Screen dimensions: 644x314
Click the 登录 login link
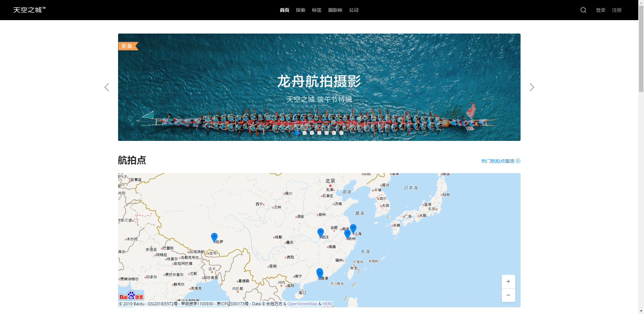pyautogui.click(x=601, y=10)
